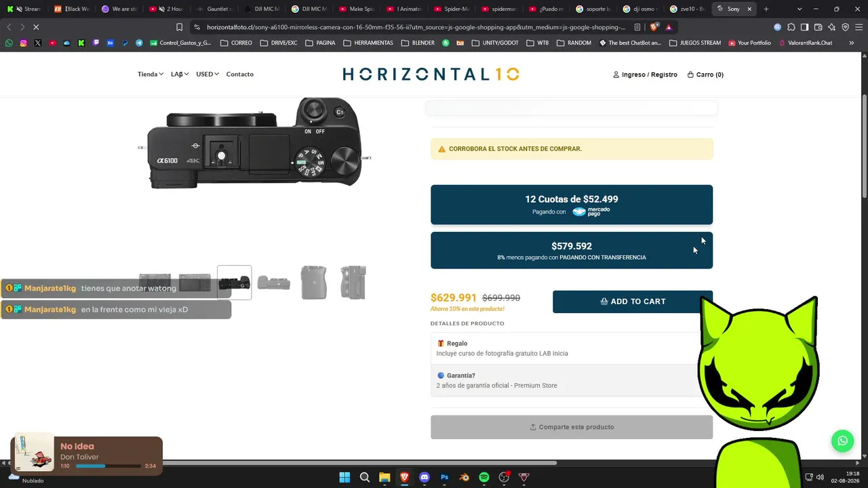Open Blender from the taskbar
This screenshot has width=868, height=488.
465,477
